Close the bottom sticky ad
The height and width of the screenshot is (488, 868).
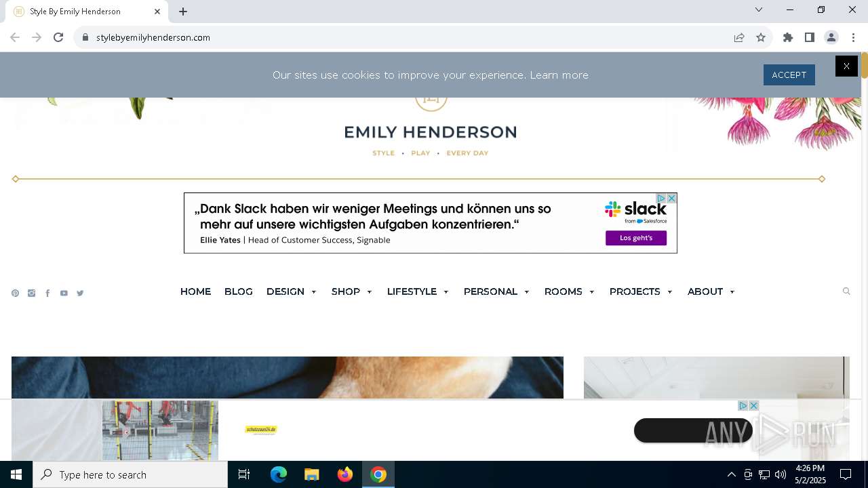[x=753, y=405]
